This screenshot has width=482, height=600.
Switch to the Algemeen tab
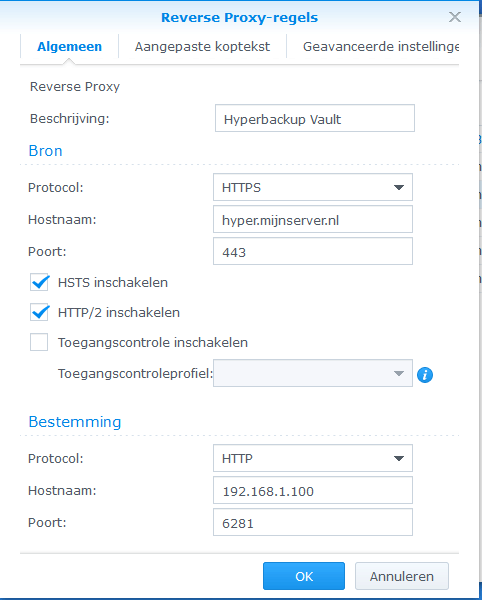click(x=69, y=47)
